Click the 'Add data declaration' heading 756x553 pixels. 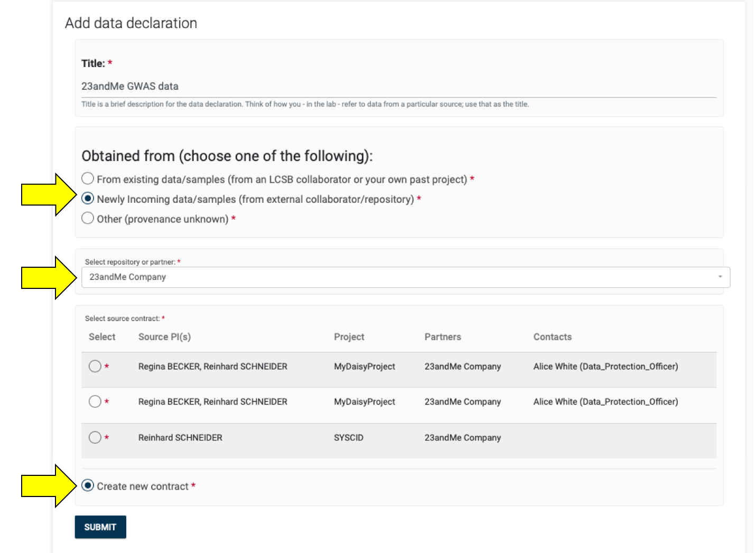[x=131, y=23]
